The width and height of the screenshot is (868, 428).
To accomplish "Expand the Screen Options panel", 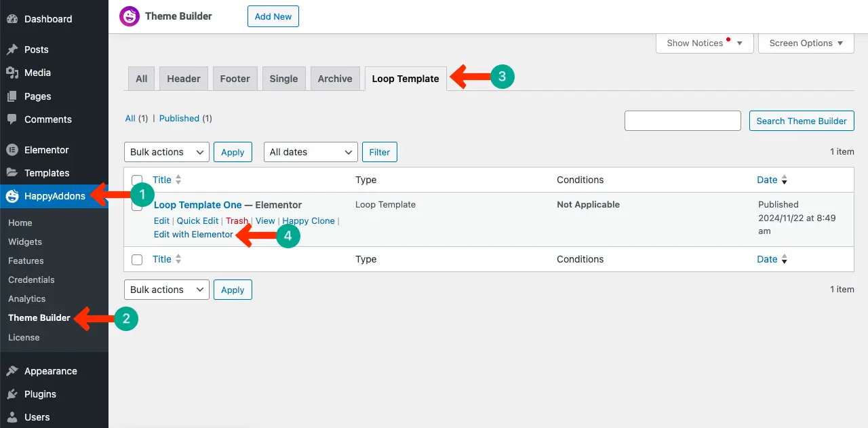I will [806, 43].
